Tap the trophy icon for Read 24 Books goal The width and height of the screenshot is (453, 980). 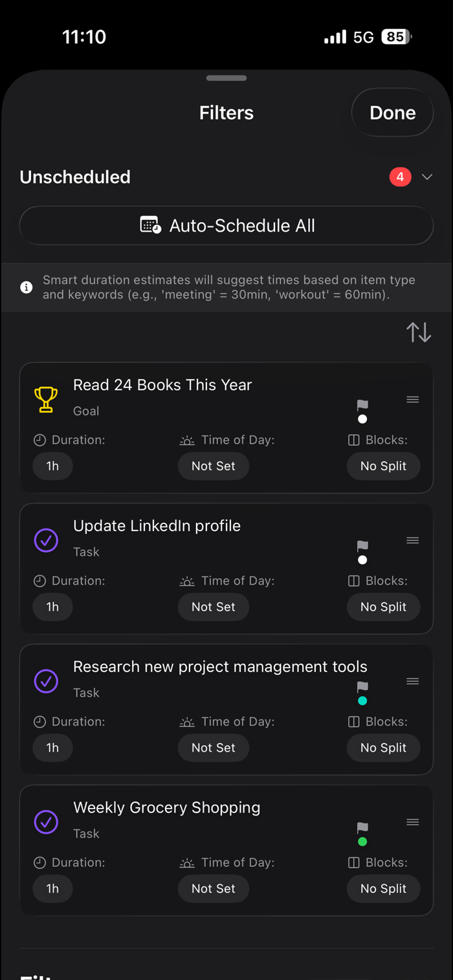[x=46, y=399]
